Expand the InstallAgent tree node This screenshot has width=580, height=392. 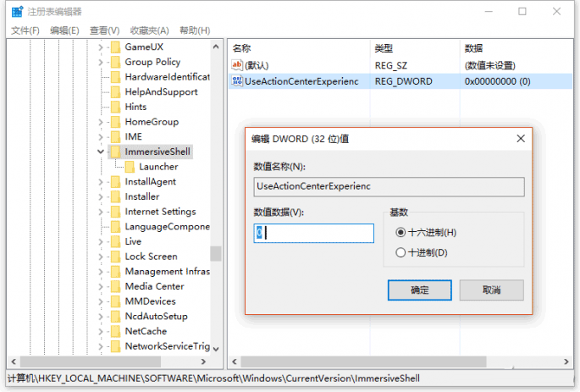point(101,181)
